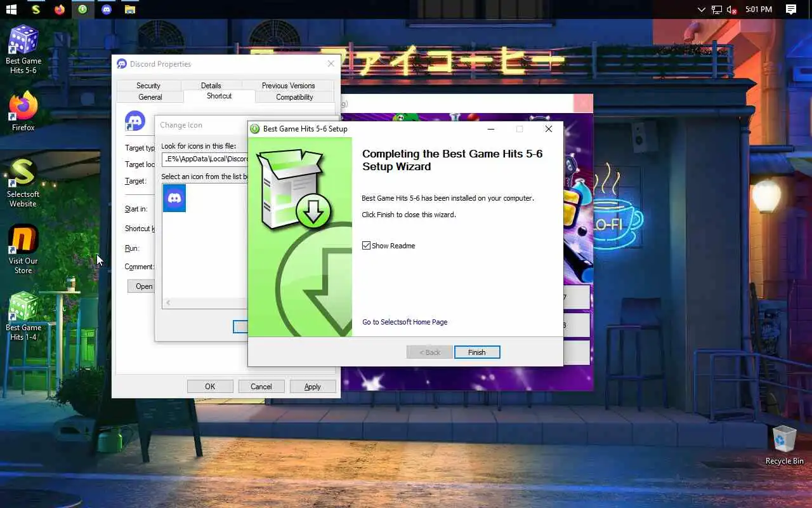The image size is (812, 508).
Task: Select the Firefox desktop shortcut
Action: click(x=23, y=112)
